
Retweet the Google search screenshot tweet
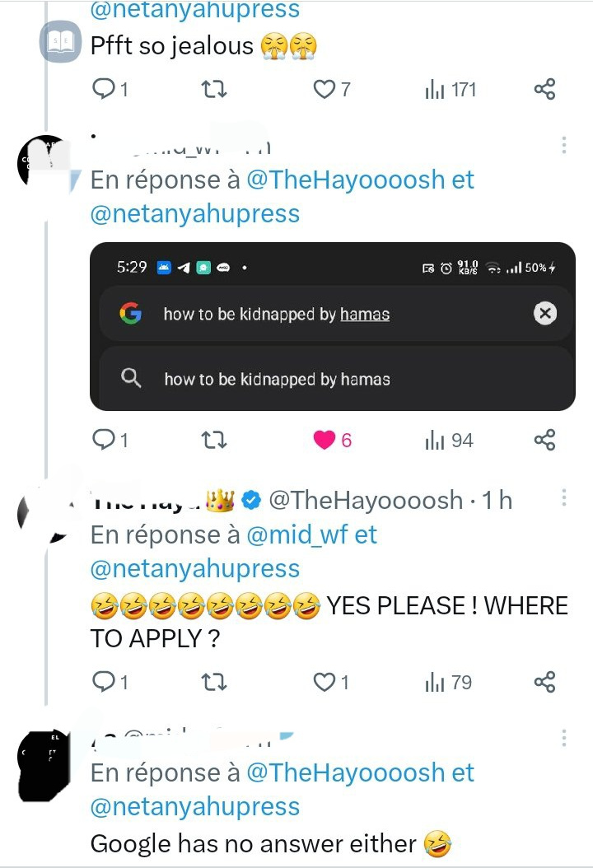pyautogui.click(x=213, y=440)
